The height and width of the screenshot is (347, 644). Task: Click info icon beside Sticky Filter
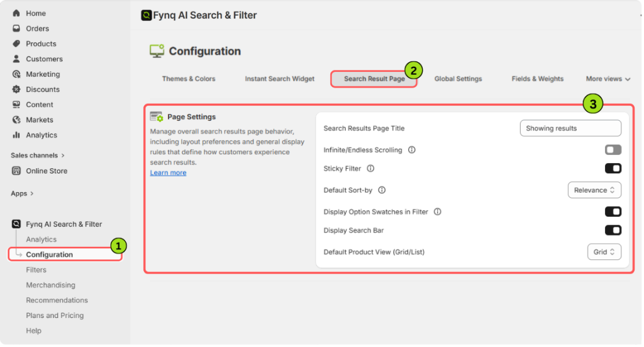coord(370,169)
